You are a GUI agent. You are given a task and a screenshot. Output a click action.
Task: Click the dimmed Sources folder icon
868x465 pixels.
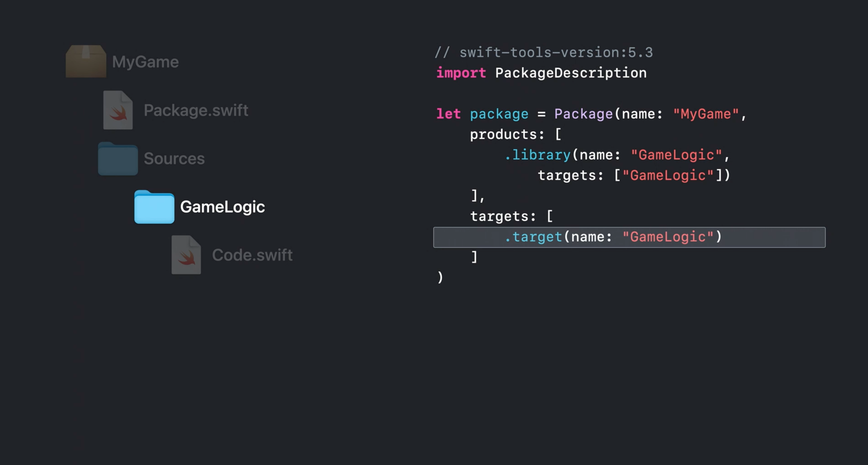[x=118, y=158]
